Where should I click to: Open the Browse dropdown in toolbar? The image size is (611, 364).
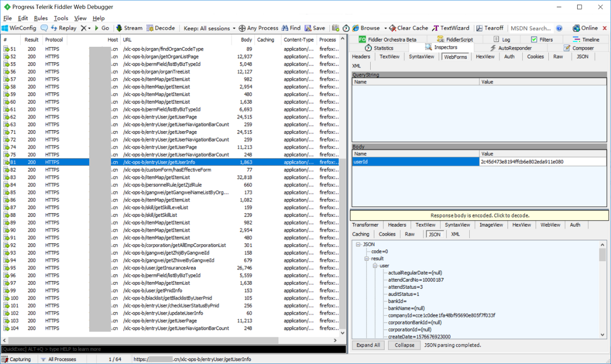(x=369, y=28)
